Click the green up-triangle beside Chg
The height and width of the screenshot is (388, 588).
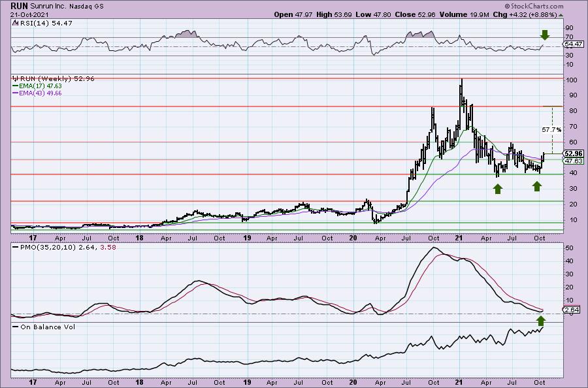coord(561,16)
